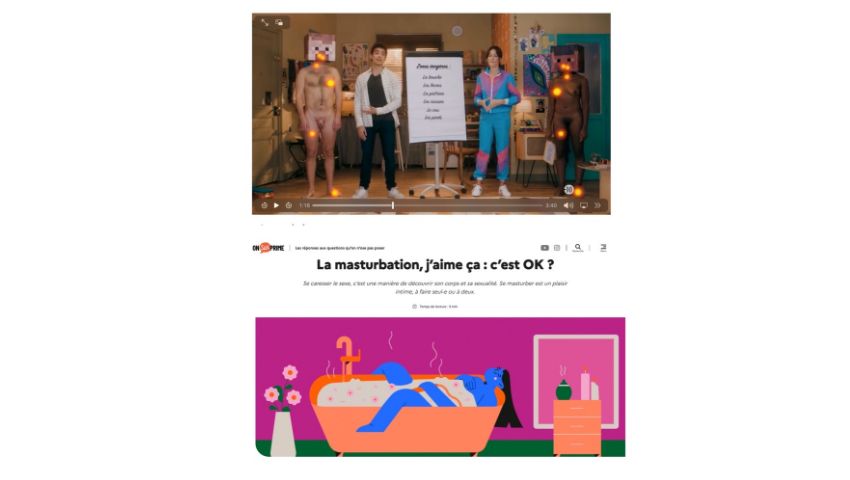Open more player options (double chevron)
This screenshot has height=480, width=850.
tap(597, 206)
